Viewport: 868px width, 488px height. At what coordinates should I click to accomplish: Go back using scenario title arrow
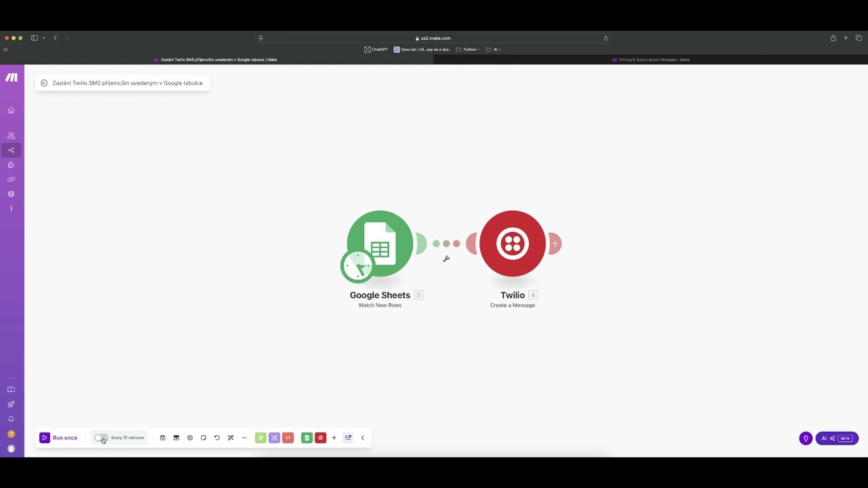(44, 83)
